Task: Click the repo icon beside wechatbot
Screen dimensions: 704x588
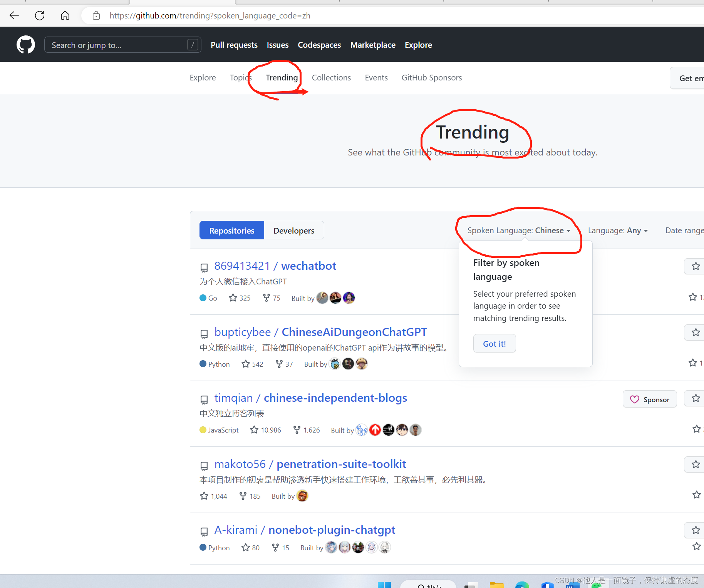Action: (204, 267)
